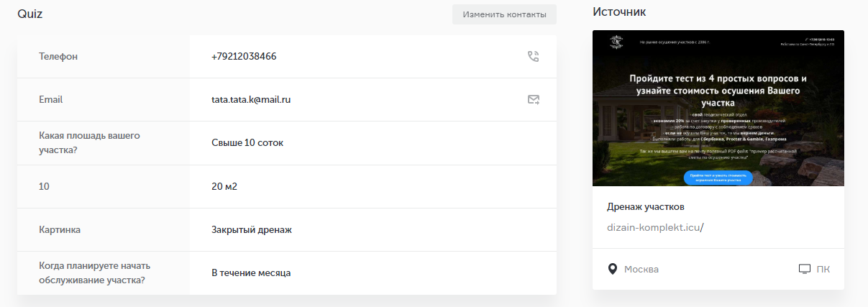This screenshot has width=868, height=307.
Task: Click the Дренаж участков title
Action: click(x=646, y=207)
